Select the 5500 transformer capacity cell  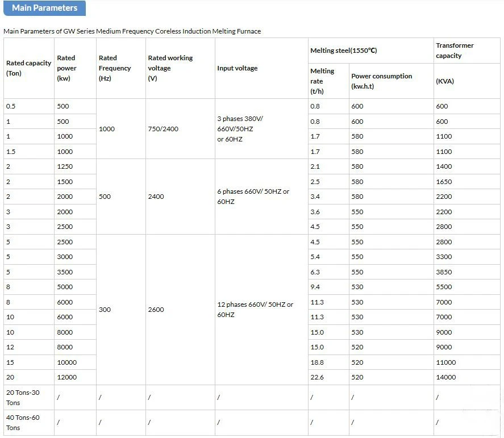pos(466,287)
